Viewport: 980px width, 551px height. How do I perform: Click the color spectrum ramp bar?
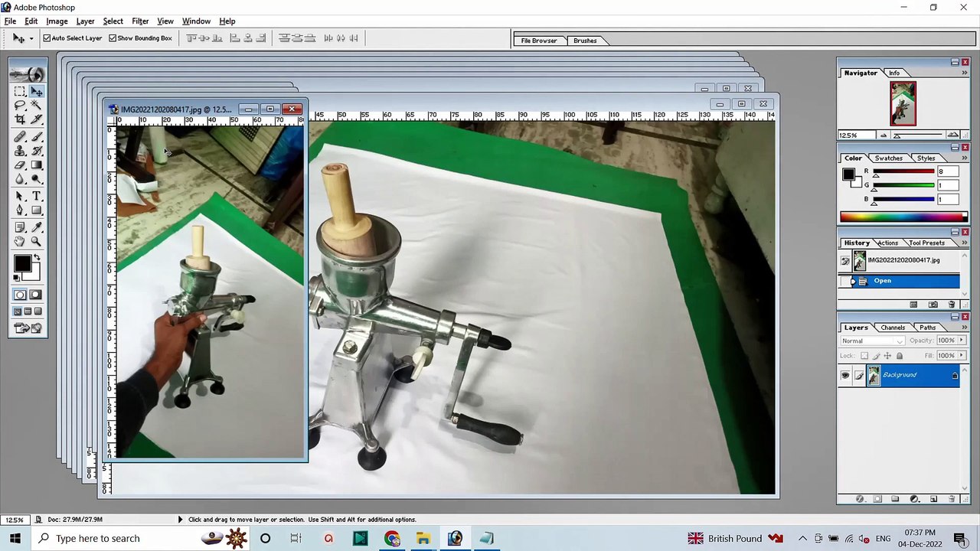tap(903, 217)
